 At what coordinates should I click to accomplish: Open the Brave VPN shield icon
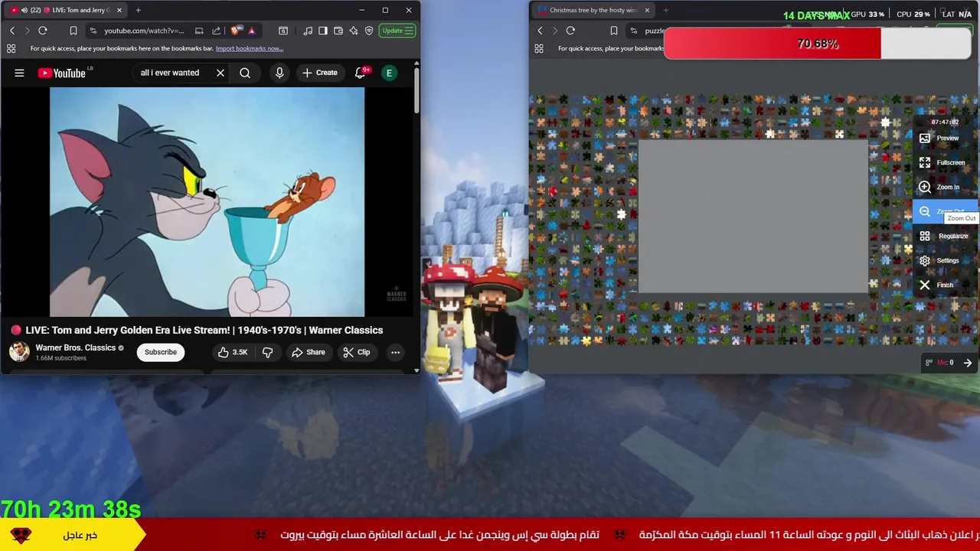[369, 31]
